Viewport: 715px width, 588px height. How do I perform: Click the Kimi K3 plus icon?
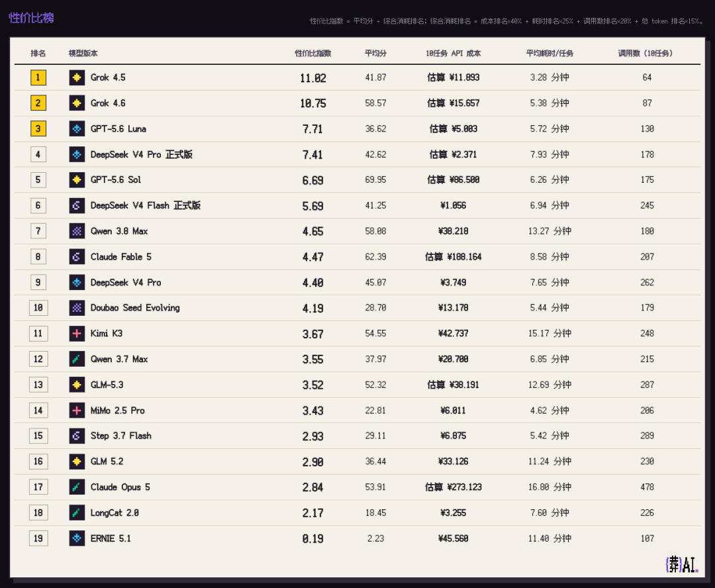77,334
